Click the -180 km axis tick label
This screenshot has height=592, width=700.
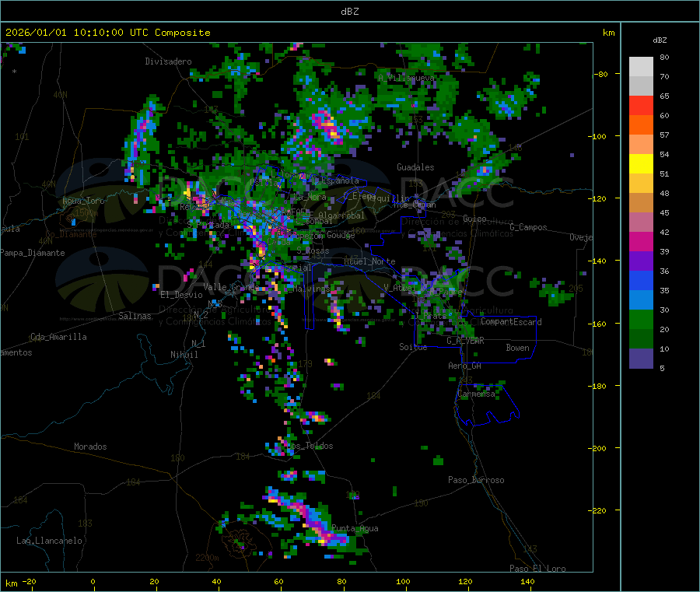click(x=597, y=386)
